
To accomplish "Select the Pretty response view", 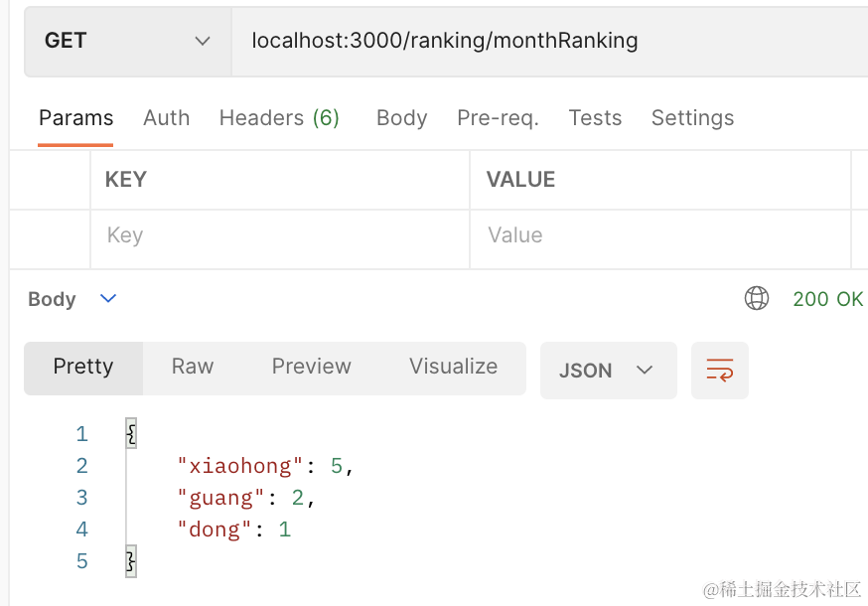I will (83, 367).
